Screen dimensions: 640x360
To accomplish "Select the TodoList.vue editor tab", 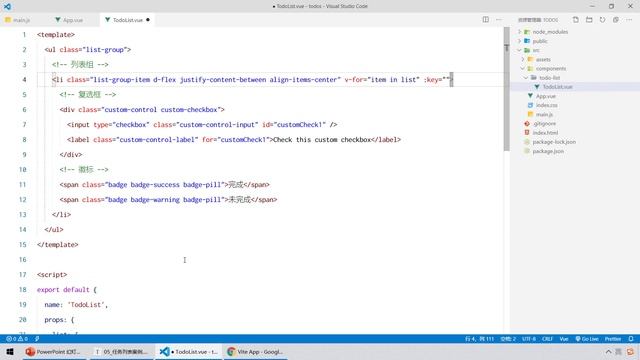I will point(127,20).
